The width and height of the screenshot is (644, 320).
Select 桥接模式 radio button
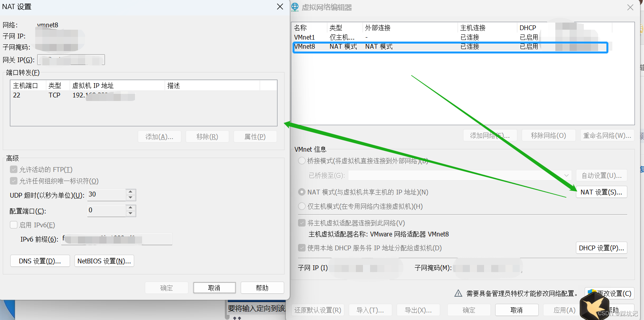pyautogui.click(x=302, y=160)
